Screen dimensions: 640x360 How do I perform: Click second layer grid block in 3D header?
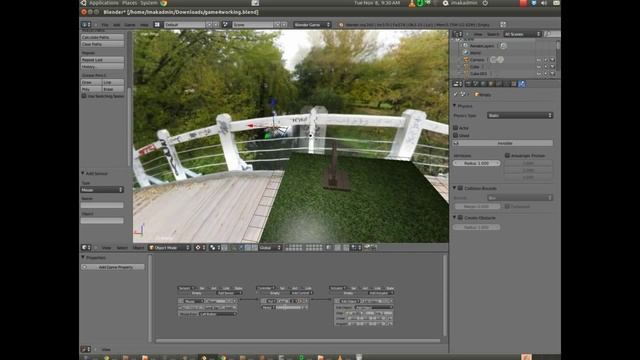tap(314, 247)
